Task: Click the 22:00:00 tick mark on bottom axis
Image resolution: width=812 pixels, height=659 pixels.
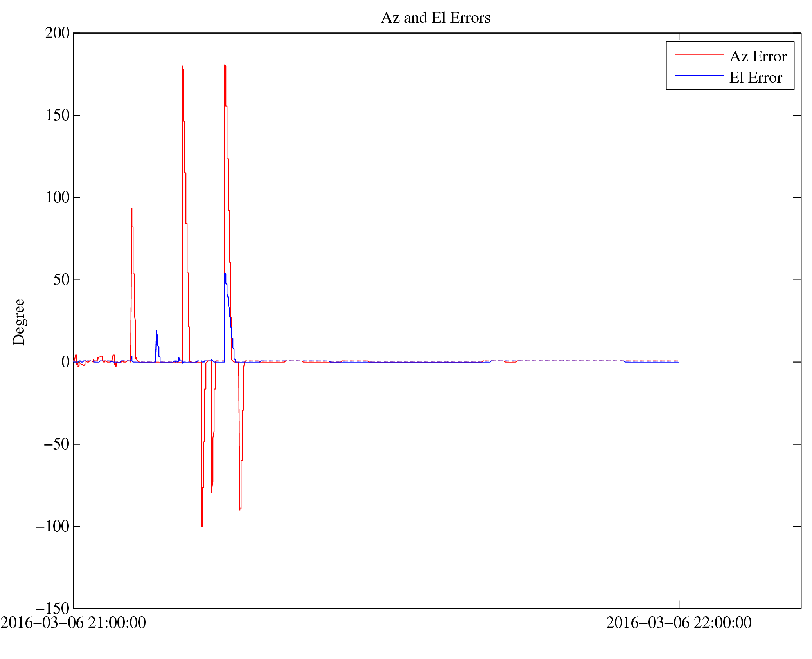Action: point(679,604)
